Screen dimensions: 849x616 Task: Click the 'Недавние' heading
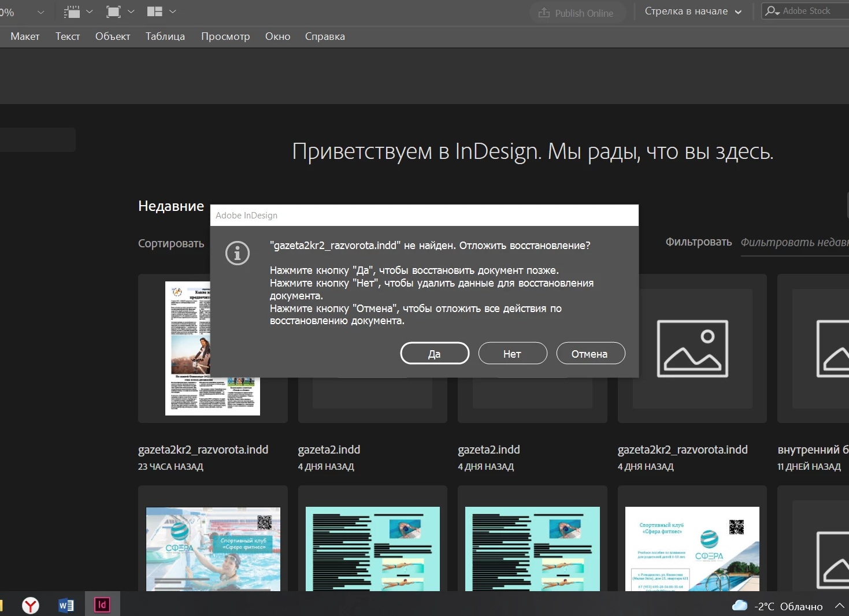click(171, 206)
